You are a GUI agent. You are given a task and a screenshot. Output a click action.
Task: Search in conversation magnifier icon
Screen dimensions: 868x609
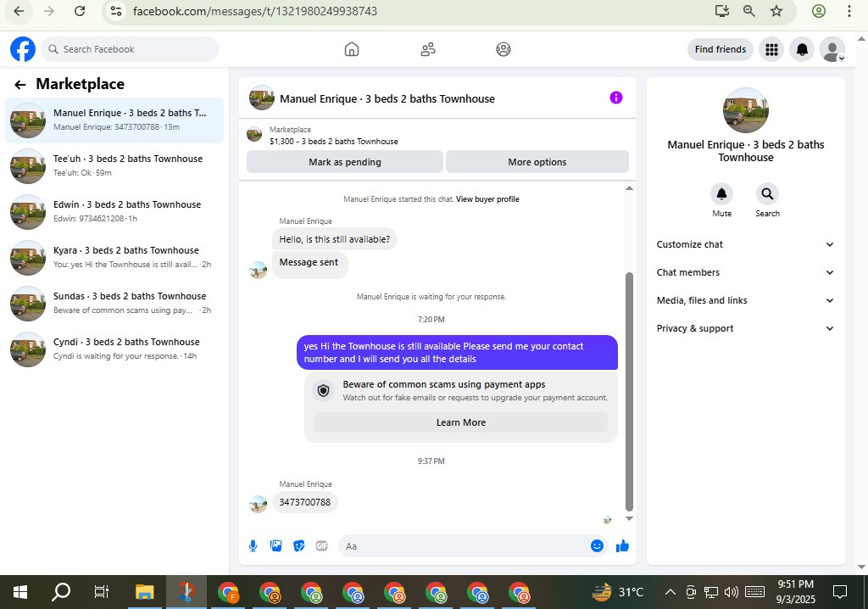[x=767, y=194]
